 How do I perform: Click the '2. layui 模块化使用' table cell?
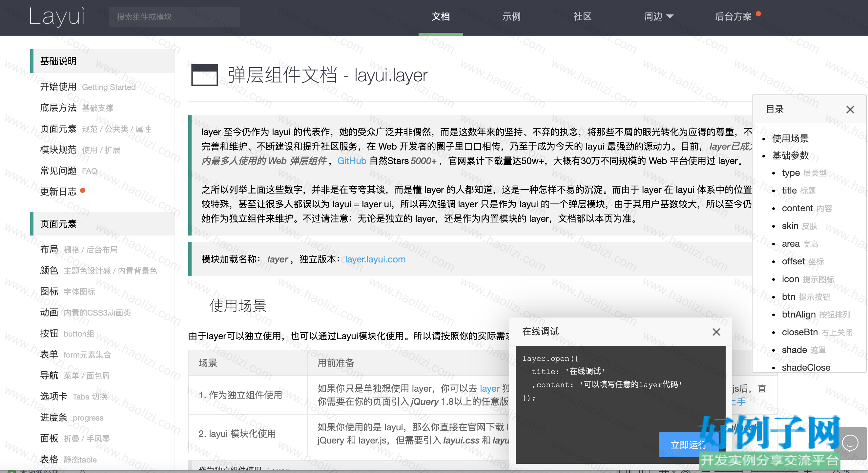(248, 434)
